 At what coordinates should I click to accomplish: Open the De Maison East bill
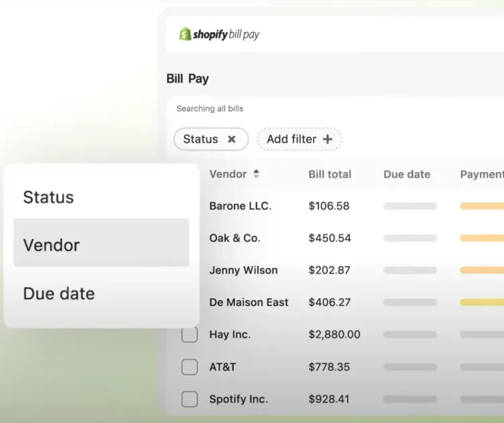249,302
